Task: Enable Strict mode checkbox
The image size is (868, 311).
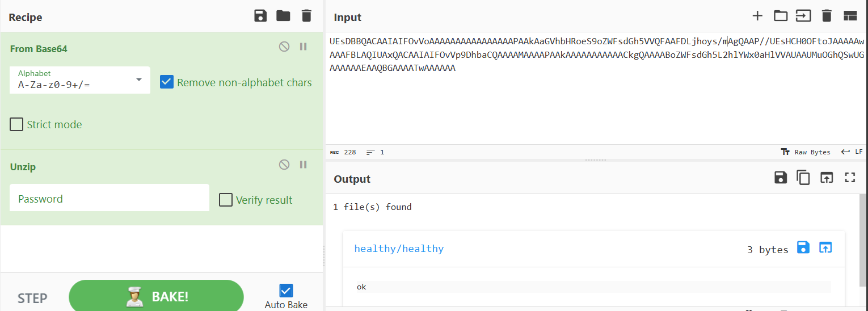Action: pos(16,124)
